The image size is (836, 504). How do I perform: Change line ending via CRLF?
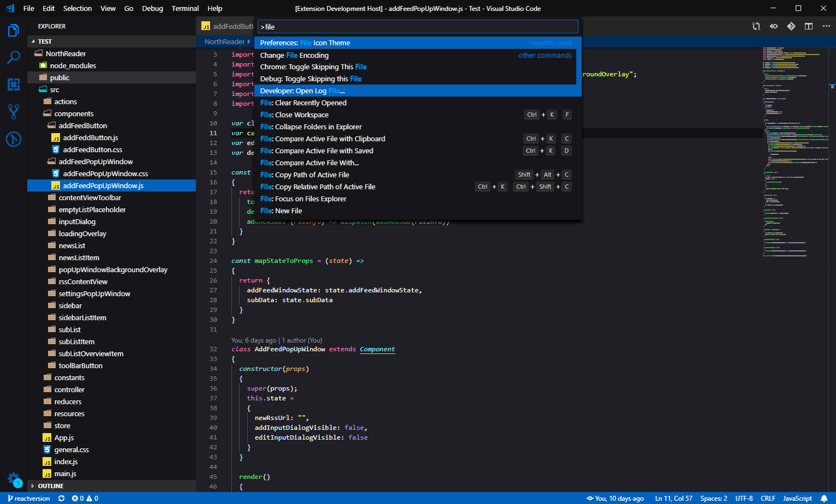click(768, 499)
